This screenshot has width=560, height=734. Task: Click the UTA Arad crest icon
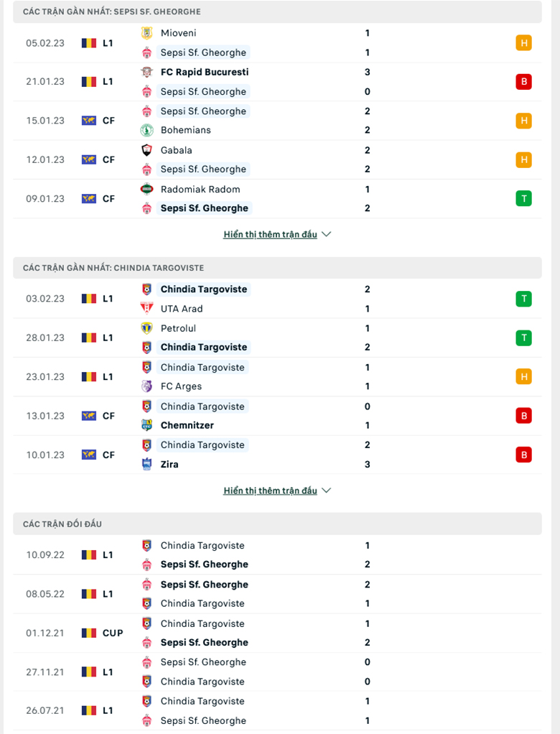click(146, 309)
